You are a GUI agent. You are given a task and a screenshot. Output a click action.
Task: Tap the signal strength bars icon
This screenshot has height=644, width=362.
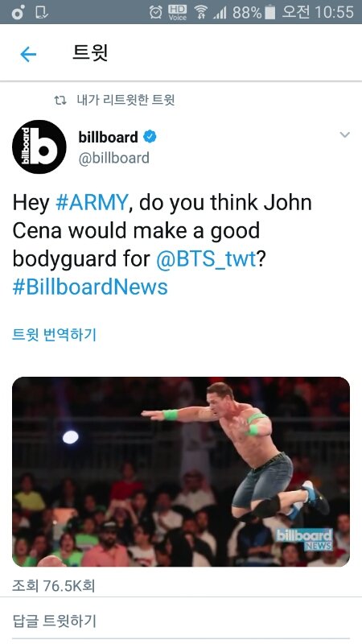[220, 13]
